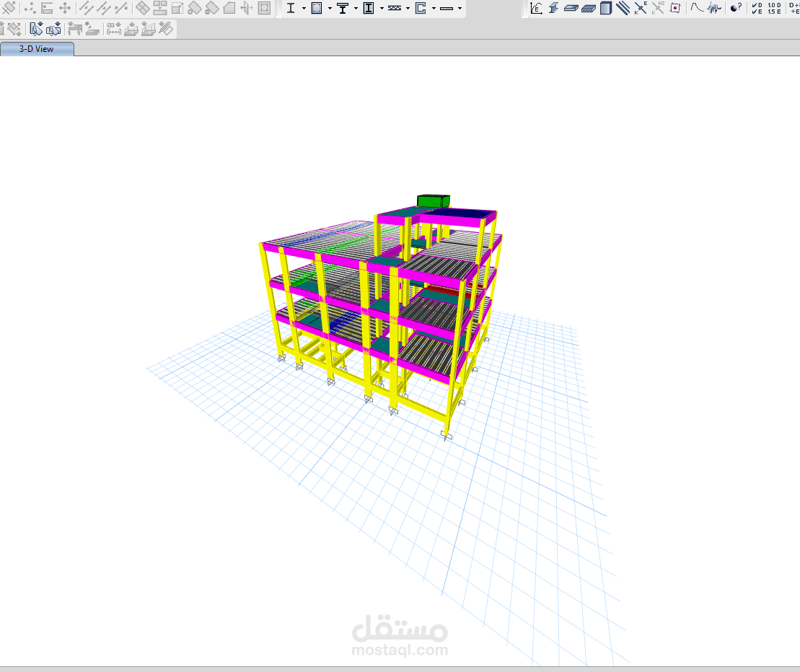Open frequency dependent link HZ icon

click(658, 8)
